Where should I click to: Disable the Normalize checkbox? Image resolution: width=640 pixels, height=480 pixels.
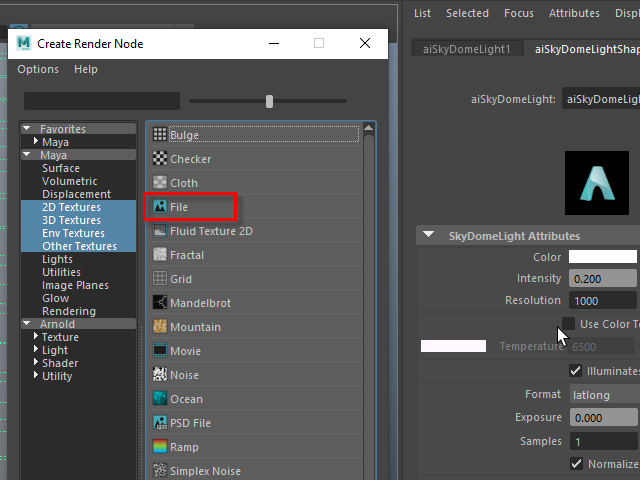(x=575, y=464)
